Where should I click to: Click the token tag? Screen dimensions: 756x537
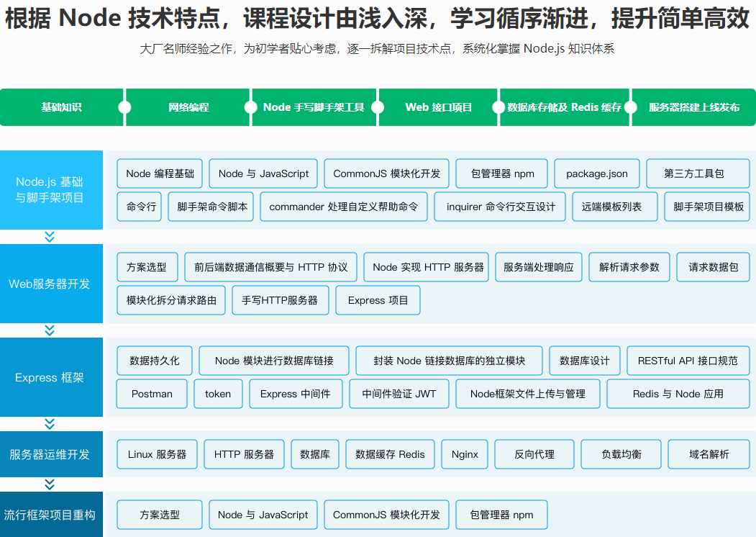pyautogui.click(x=219, y=394)
